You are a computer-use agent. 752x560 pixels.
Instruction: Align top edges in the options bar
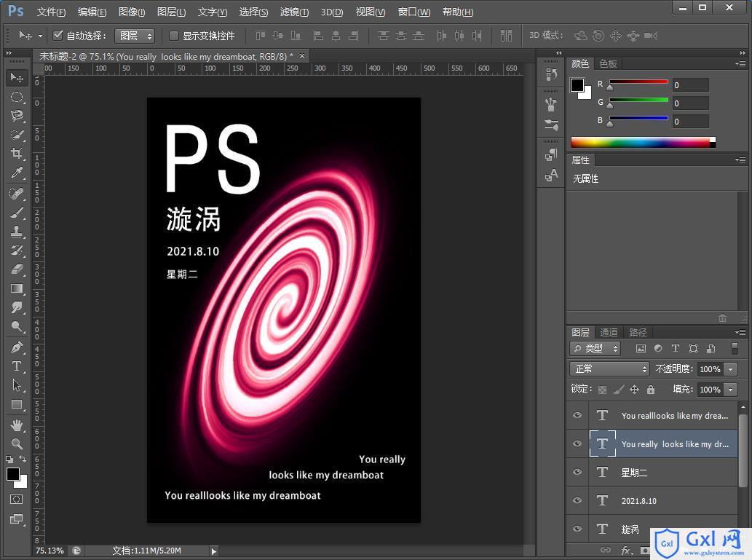260,36
